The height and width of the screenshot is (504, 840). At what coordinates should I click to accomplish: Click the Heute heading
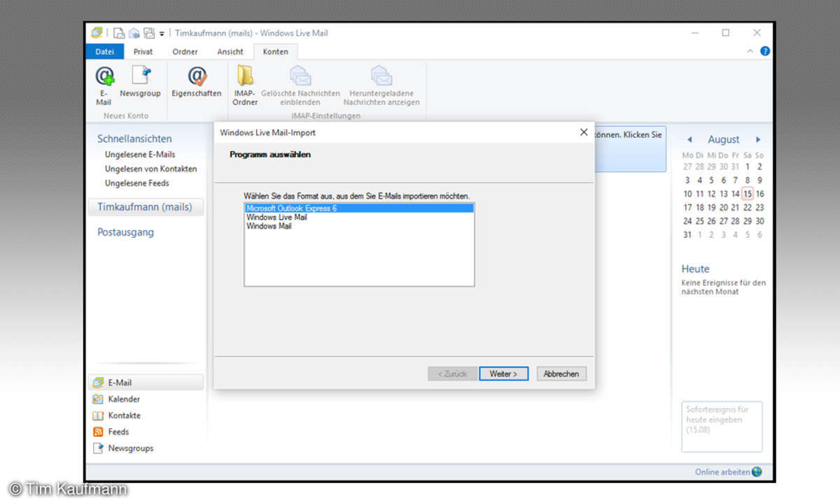(695, 269)
